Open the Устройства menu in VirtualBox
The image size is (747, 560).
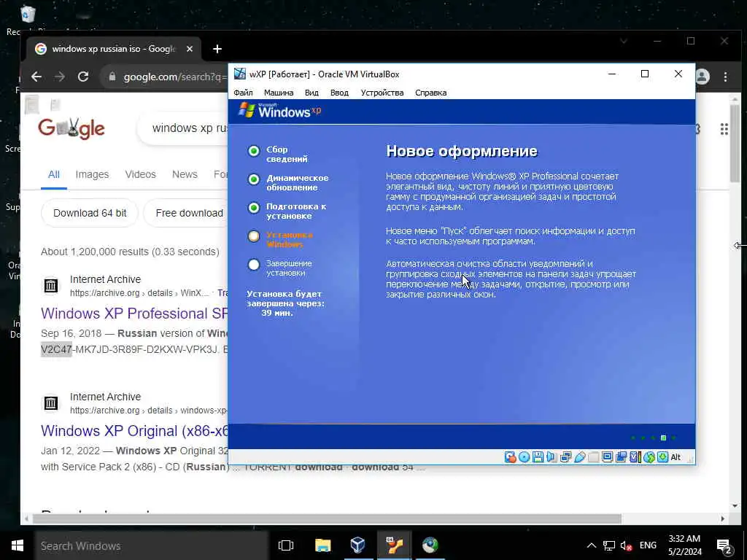pos(382,93)
